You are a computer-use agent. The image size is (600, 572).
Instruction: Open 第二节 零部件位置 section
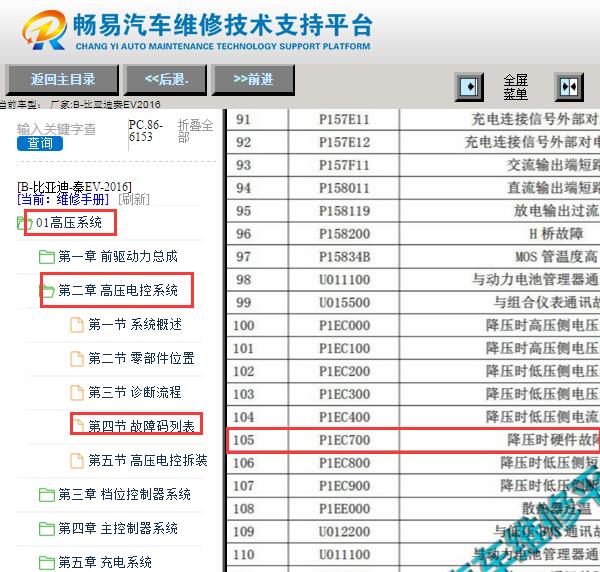coord(141,358)
